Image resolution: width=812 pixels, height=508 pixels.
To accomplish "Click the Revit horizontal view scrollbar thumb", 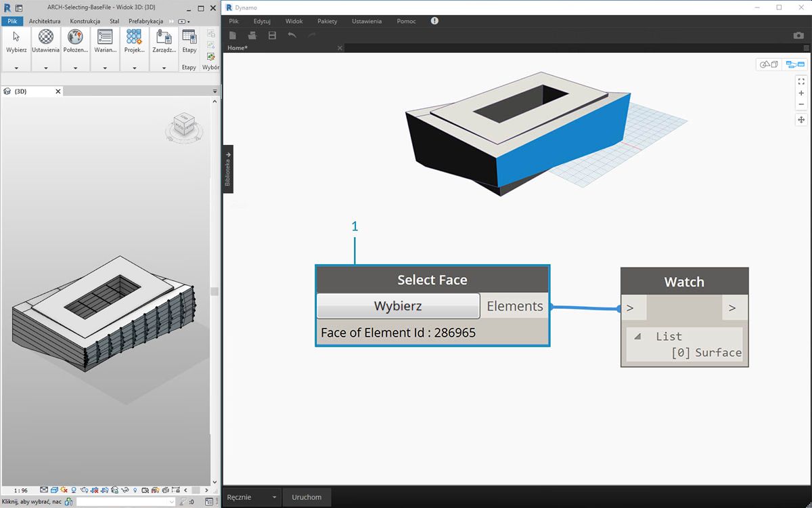I will pyautogui.click(x=195, y=490).
